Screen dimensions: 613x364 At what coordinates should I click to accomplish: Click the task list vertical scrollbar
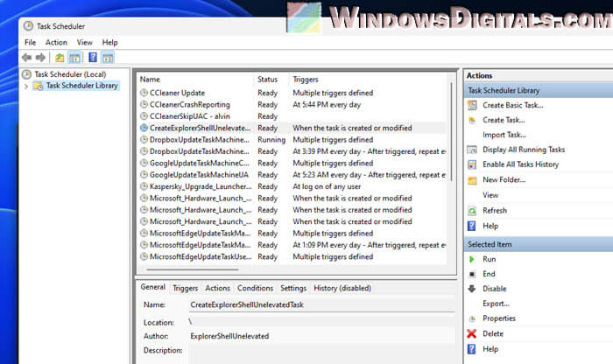coord(452,131)
